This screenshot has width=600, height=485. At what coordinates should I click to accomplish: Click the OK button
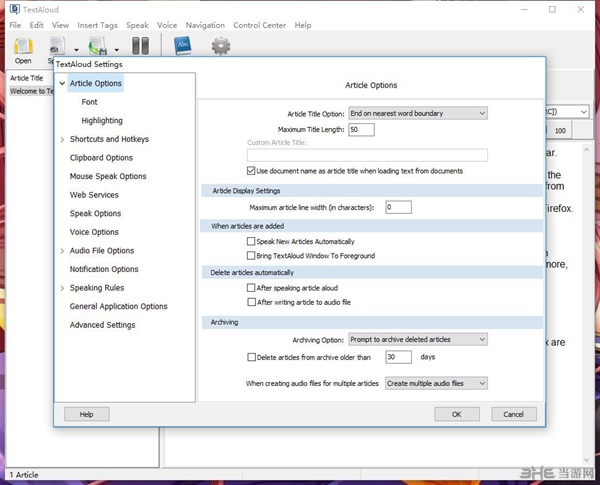coord(456,414)
